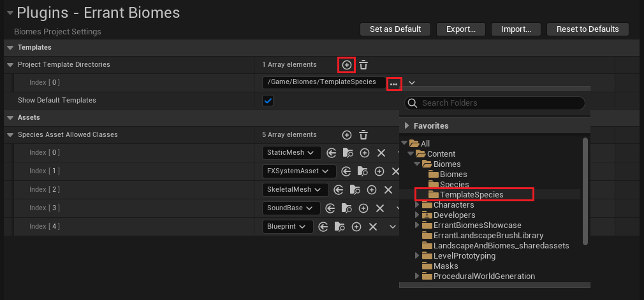This screenshot has width=644, height=300.
Task: Select the TemplateSpecies folder
Action: pos(471,195)
